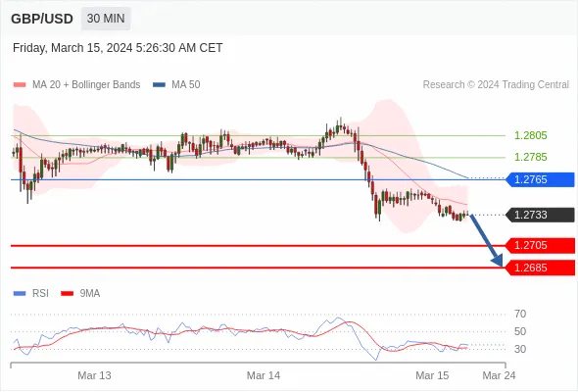Screen dimensions: 578x392
Task: Click the RSI 70 level label
Action: 520,315
